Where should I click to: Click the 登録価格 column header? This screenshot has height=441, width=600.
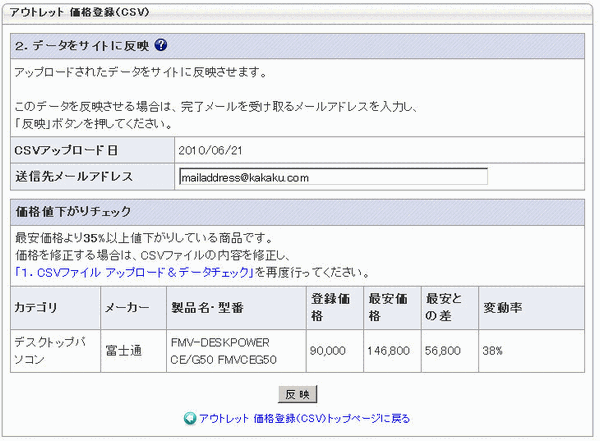click(335, 307)
